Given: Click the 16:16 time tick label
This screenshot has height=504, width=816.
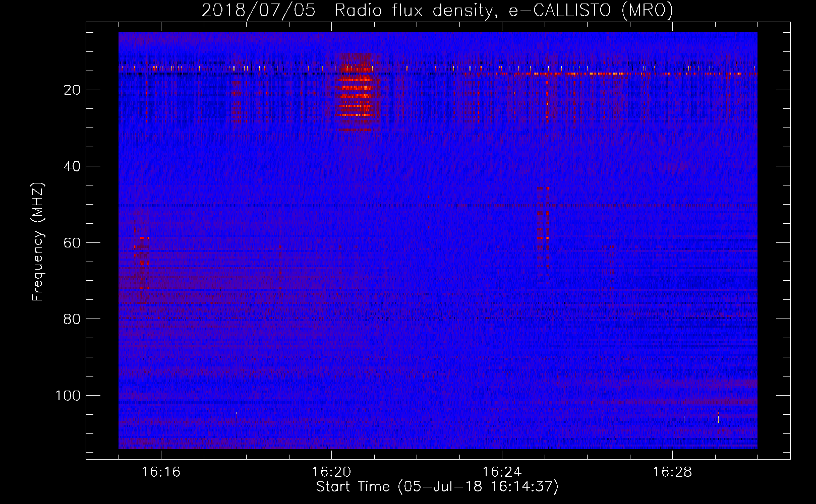Looking at the screenshot, I should coord(161,472).
